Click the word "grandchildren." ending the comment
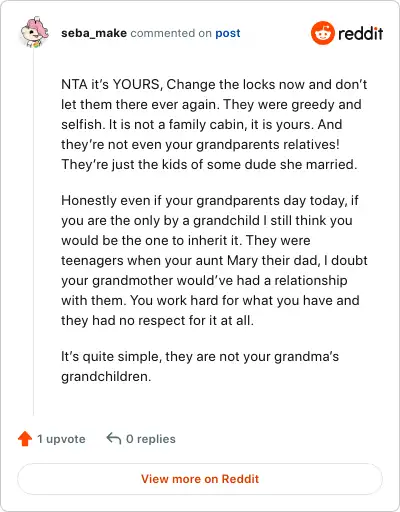 pyautogui.click(x=106, y=377)
